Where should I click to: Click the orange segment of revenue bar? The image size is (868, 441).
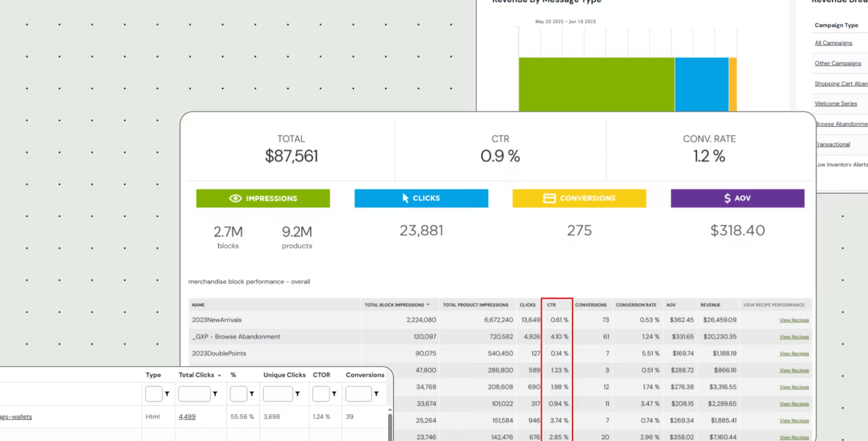[x=733, y=84]
